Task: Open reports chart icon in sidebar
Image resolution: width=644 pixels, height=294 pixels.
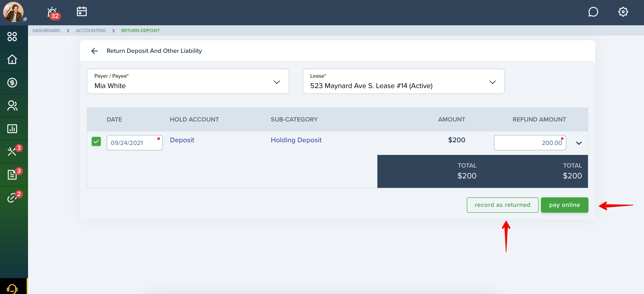Action: pyautogui.click(x=12, y=129)
